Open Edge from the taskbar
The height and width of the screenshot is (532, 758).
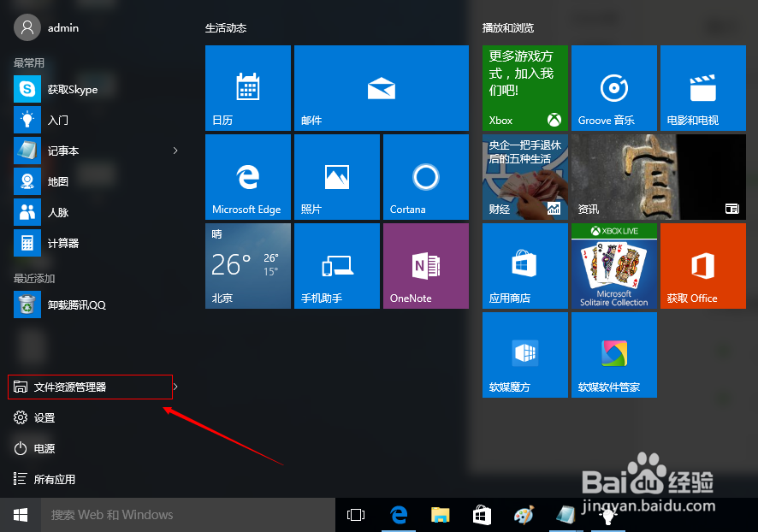399,515
